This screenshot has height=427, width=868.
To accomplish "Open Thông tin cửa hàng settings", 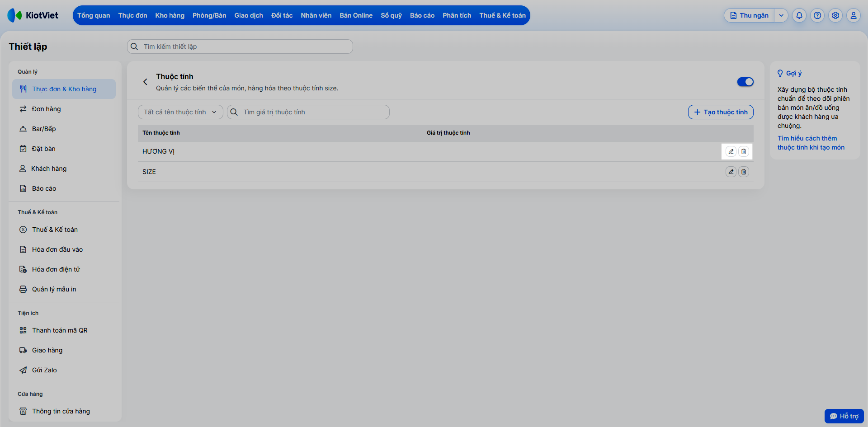I will [x=64, y=411].
